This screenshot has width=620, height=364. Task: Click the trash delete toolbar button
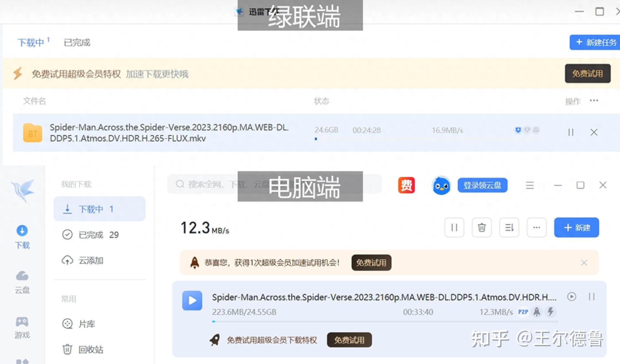482,228
